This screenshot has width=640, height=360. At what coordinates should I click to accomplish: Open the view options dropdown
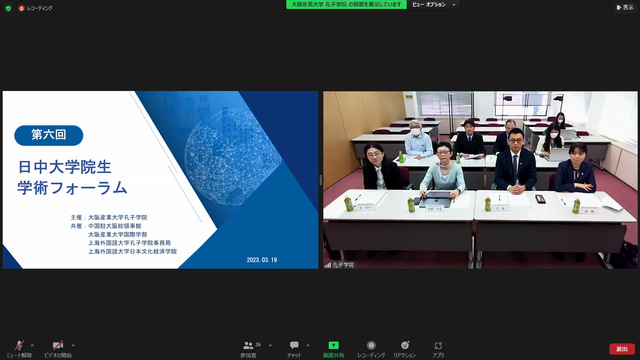pyautogui.click(x=433, y=4)
